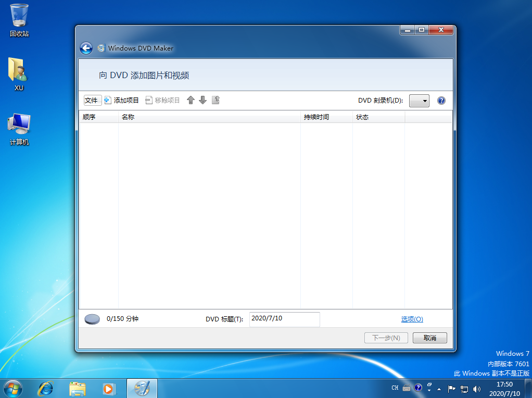
Task: Minimize the DVD Maker window
Action: click(408, 30)
